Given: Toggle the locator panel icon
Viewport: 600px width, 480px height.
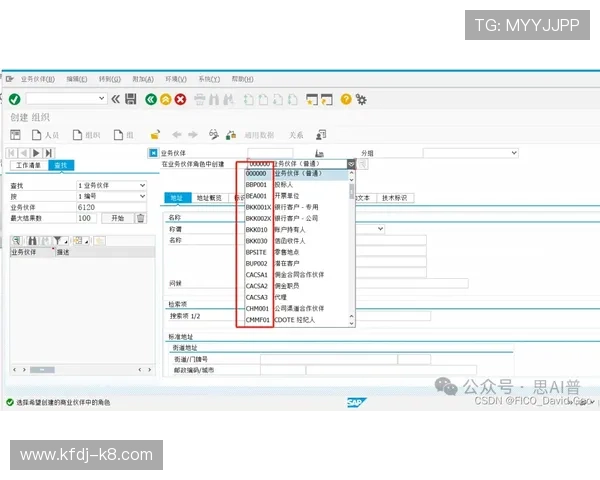Looking at the screenshot, I should pyautogui.click(x=15, y=135).
